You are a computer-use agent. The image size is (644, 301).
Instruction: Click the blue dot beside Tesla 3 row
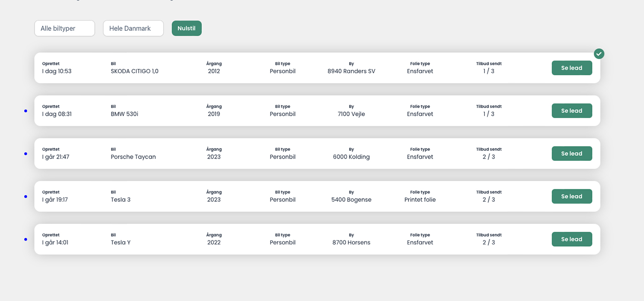tap(26, 196)
